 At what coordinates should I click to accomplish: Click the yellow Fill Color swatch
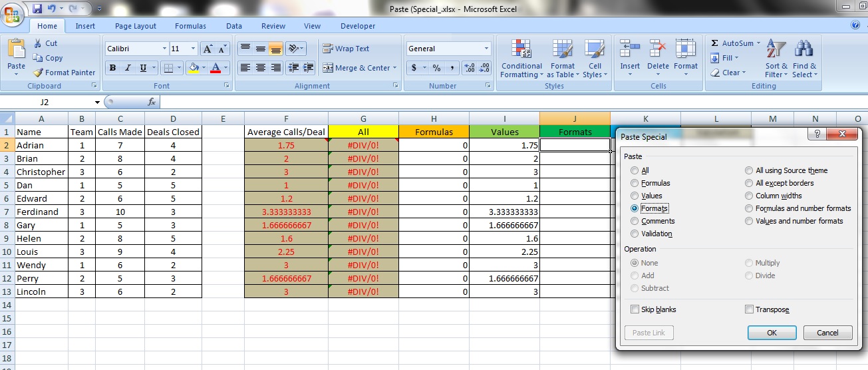pos(194,68)
